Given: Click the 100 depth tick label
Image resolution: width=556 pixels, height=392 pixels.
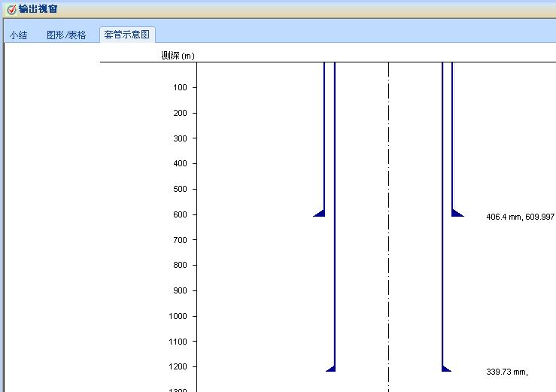Looking at the screenshot, I should point(180,87).
